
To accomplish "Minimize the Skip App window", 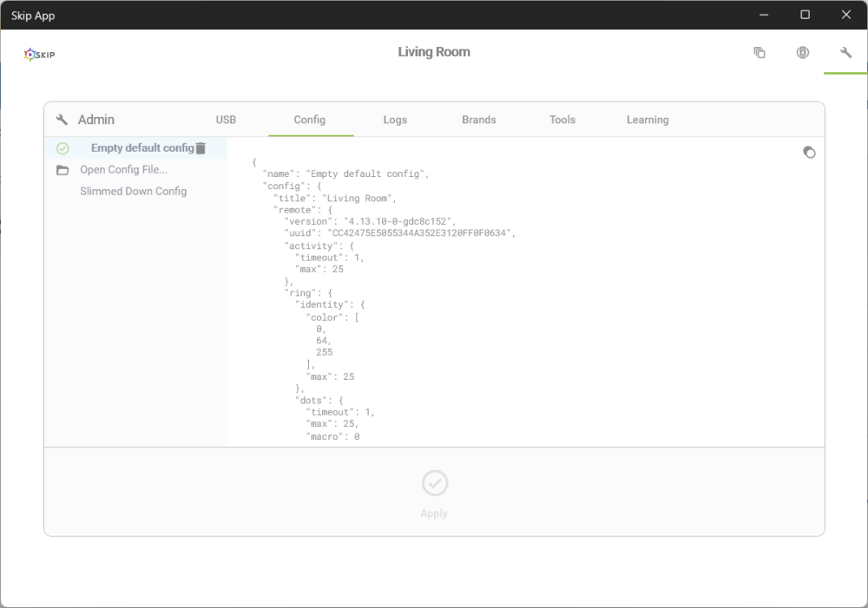I will 764,15.
